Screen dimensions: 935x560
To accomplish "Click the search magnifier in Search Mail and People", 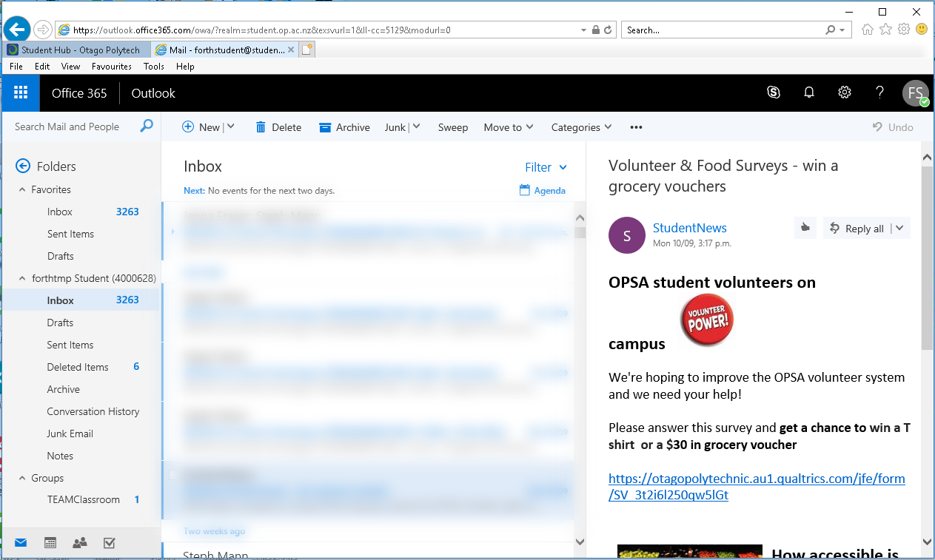I will [147, 126].
